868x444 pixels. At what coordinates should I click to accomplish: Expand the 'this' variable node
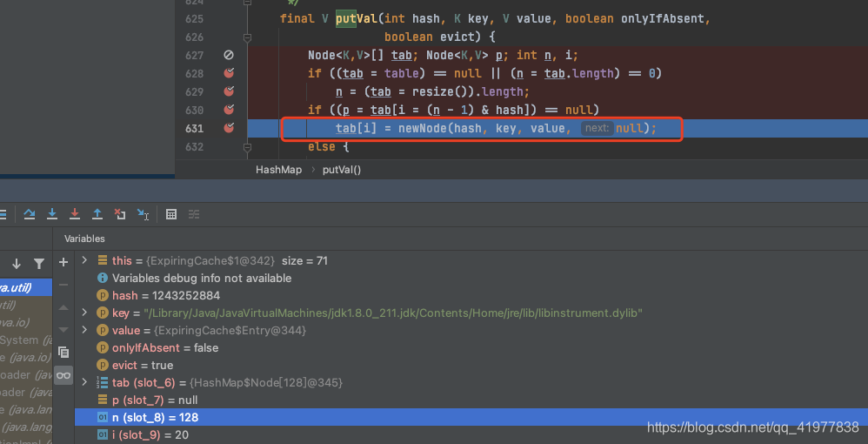(x=84, y=260)
